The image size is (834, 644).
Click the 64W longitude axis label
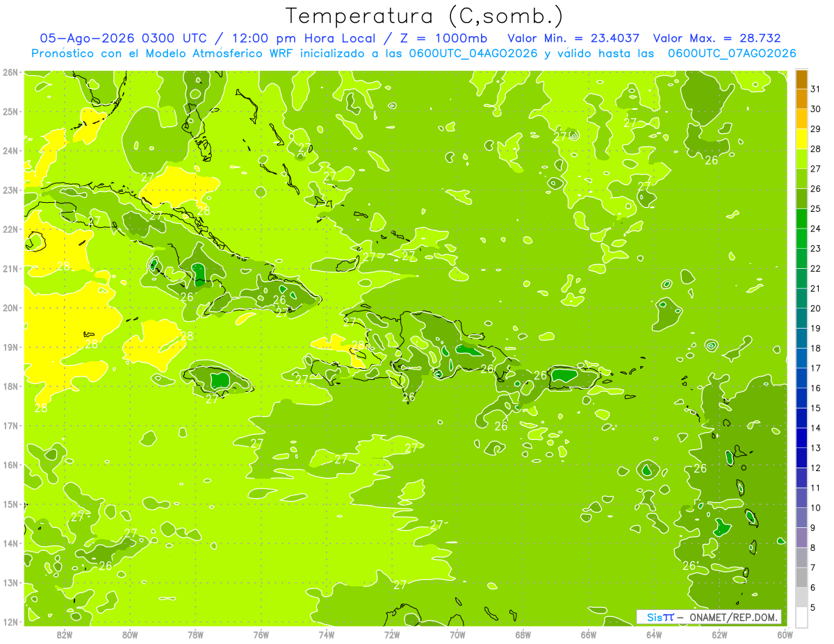coord(654,634)
